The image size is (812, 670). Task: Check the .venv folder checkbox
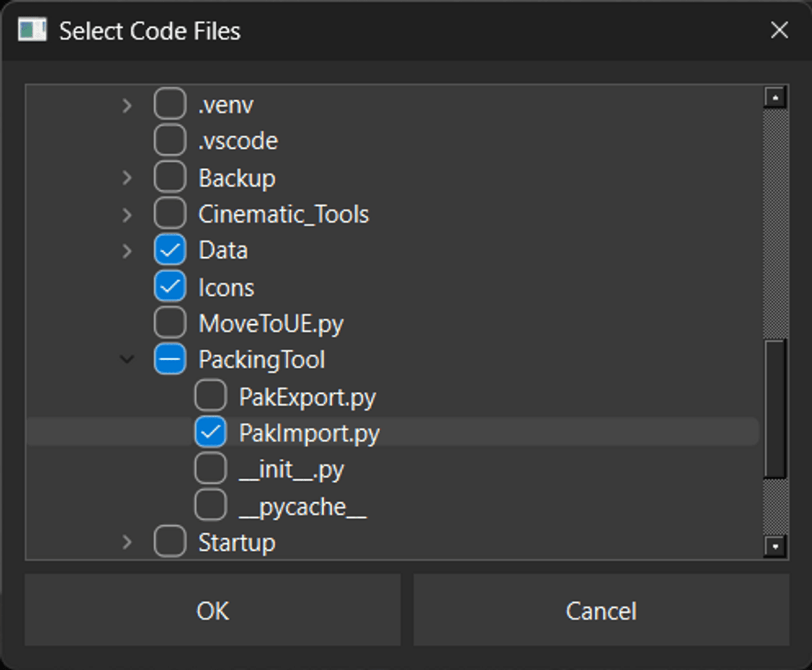click(x=170, y=105)
